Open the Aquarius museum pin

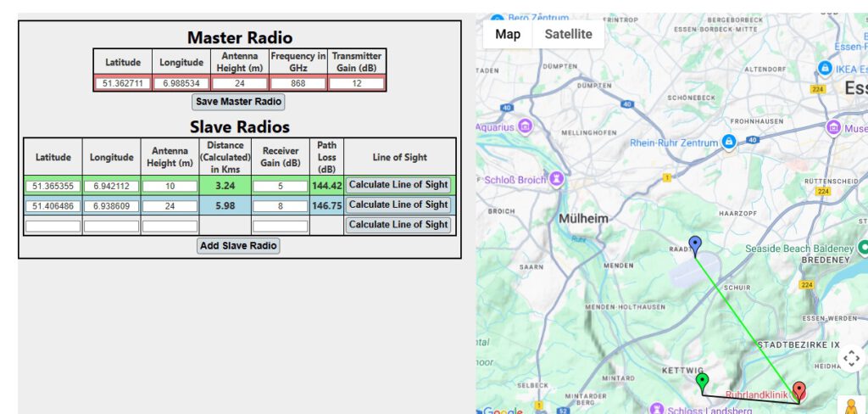(526, 127)
